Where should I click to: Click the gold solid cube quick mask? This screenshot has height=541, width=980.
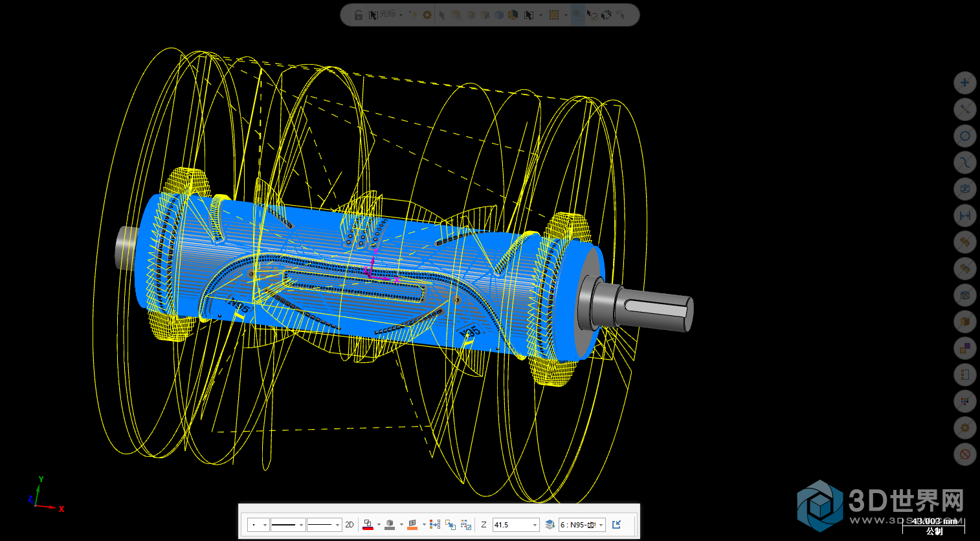coord(964,322)
